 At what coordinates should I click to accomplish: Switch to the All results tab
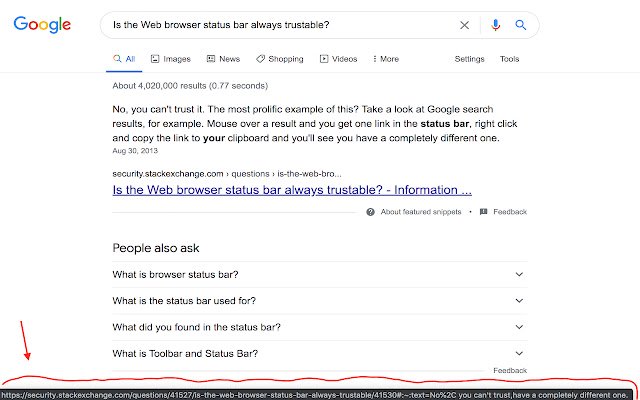coord(124,59)
